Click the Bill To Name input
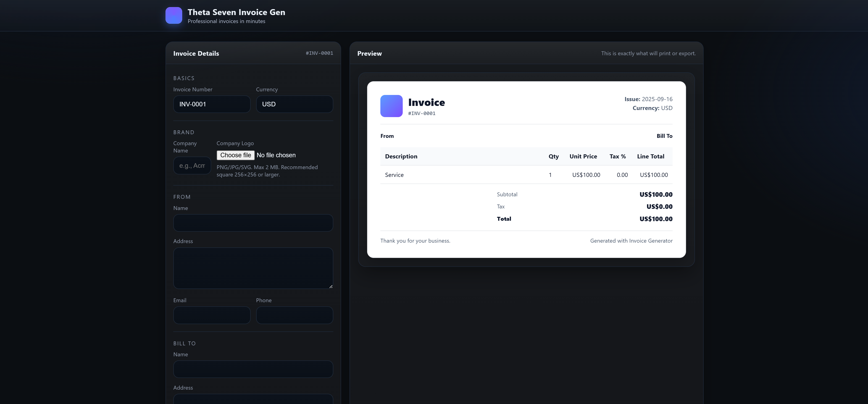The width and height of the screenshot is (868, 404). point(253,369)
